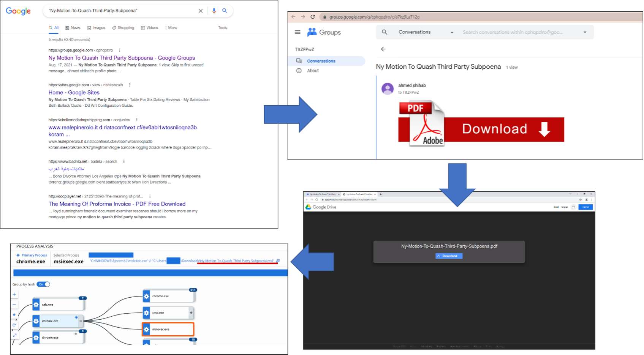Click browser back arrow in Groups window
Screen dimensions: 644x355
293,17
